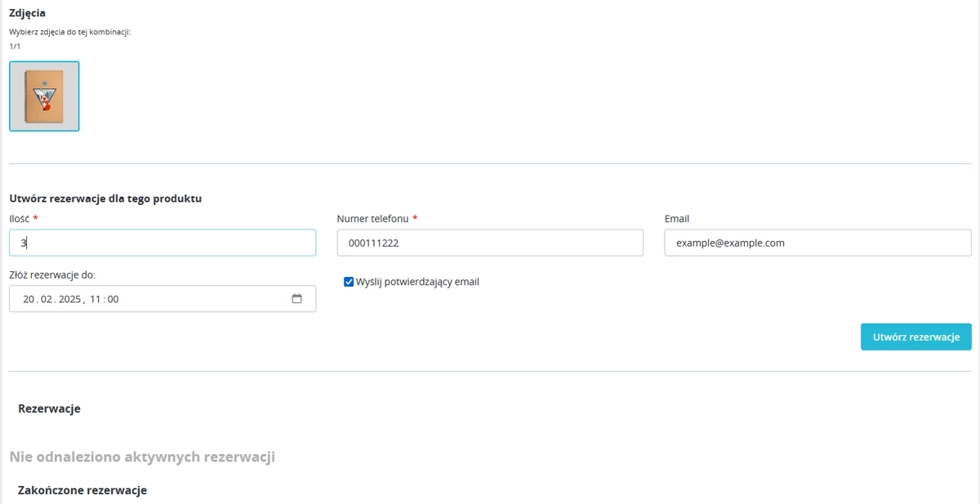Image resolution: width=980 pixels, height=504 pixels.
Task: Click the Utwórz rezerwacje button
Action: [915, 337]
